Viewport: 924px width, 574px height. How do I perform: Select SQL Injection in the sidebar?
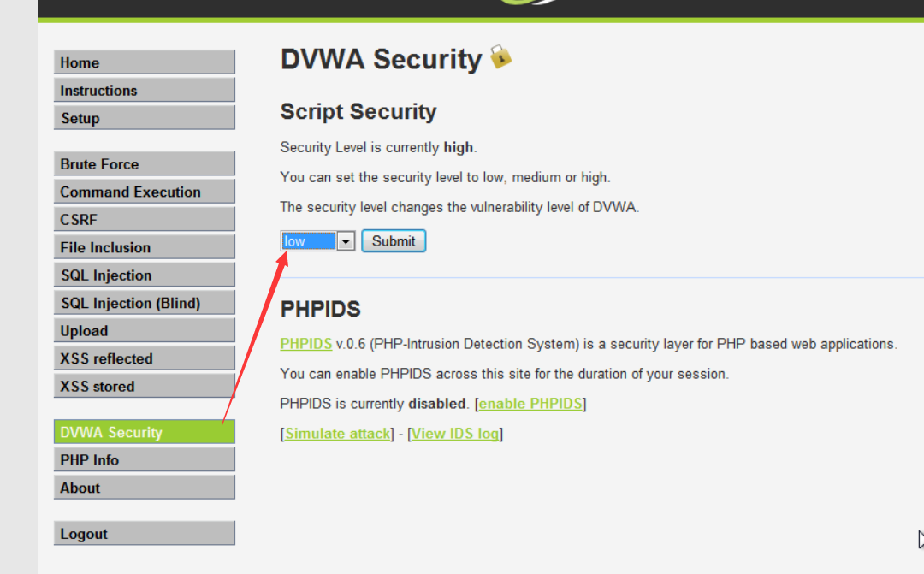pyautogui.click(x=144, y=275)
